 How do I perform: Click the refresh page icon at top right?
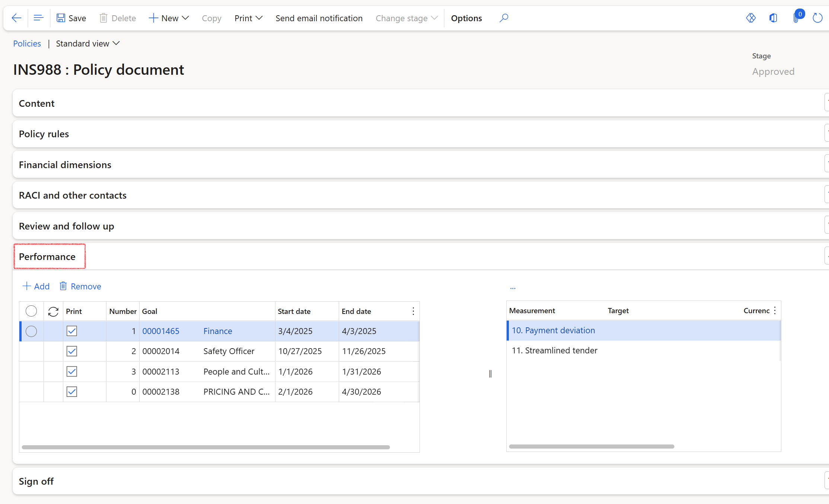(x=817, y=18)
